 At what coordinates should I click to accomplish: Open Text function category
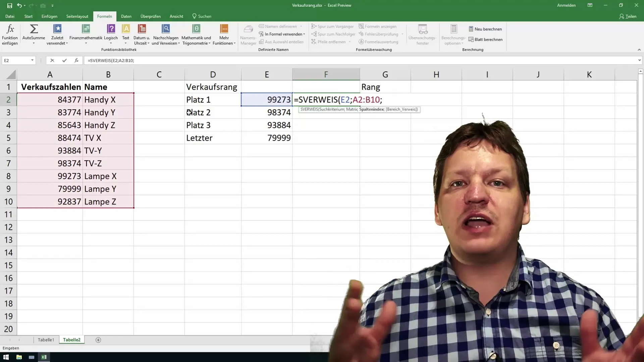[x=126, y=34]
